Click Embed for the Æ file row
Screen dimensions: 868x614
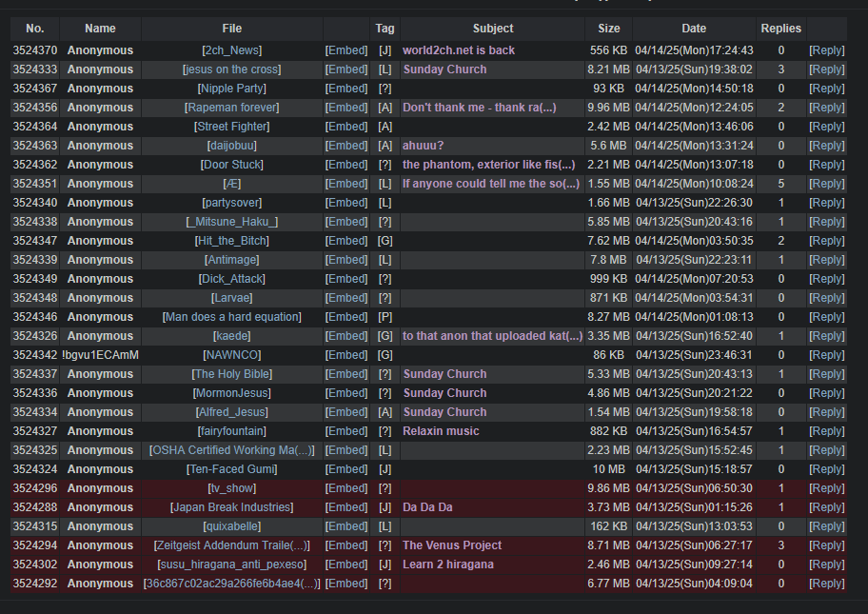[x=346, y=184]
